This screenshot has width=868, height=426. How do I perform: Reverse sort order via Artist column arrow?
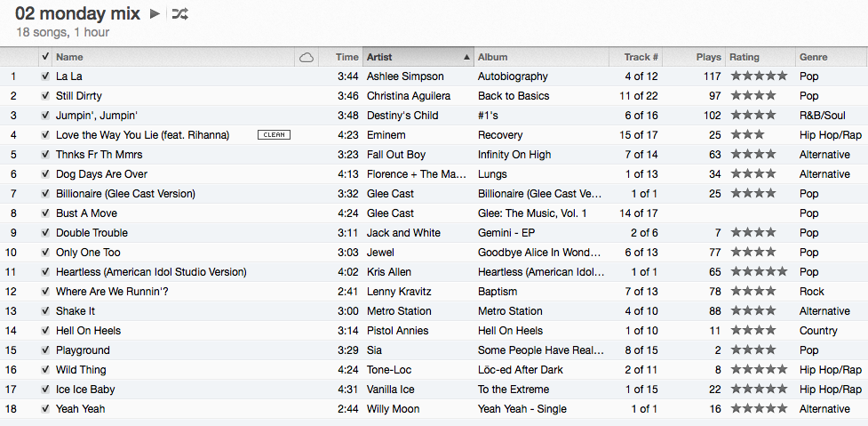(467, 57)
